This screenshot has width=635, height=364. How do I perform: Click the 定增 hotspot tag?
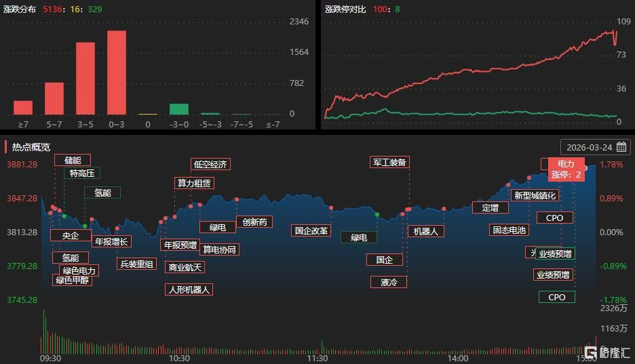pos(490,207)
